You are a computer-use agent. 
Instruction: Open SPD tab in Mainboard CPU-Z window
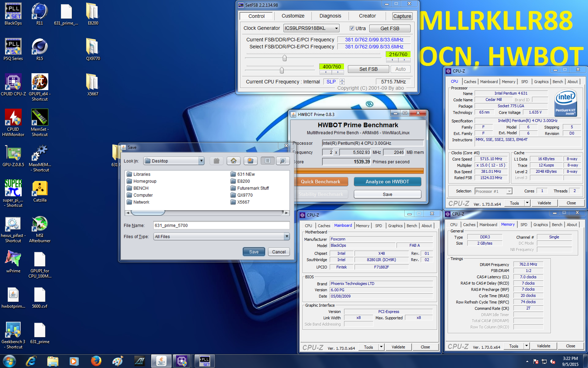click(x=378, y=226)
